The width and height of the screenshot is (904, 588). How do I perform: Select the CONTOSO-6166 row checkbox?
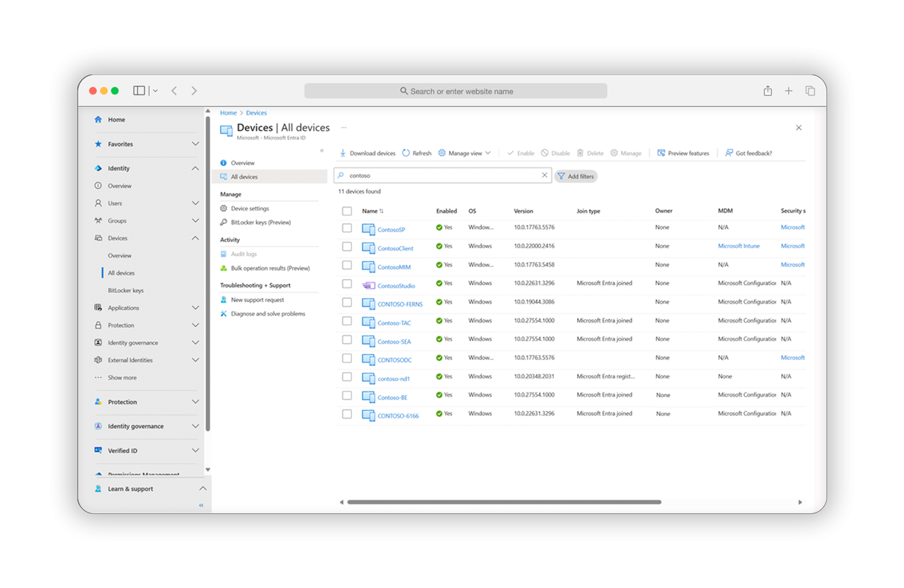tap(347, 414)
